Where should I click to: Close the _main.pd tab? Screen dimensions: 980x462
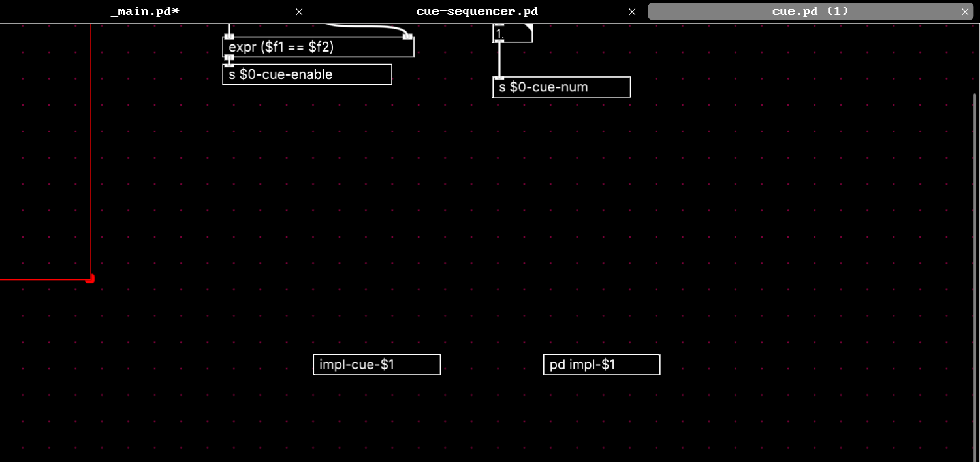click(299, 12)
